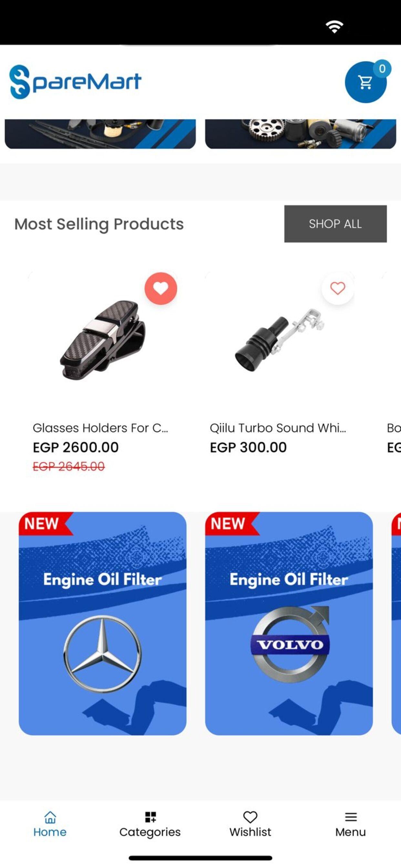The image size is (401, 868).
Task: Select the glasses holder clip product image
Action: click(103, 340)
